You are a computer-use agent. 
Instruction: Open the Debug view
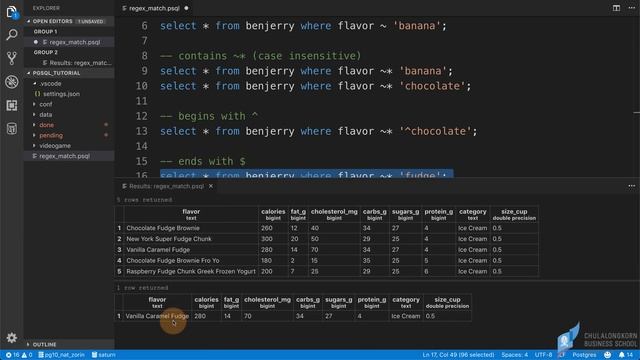click(x=12, y=82)
